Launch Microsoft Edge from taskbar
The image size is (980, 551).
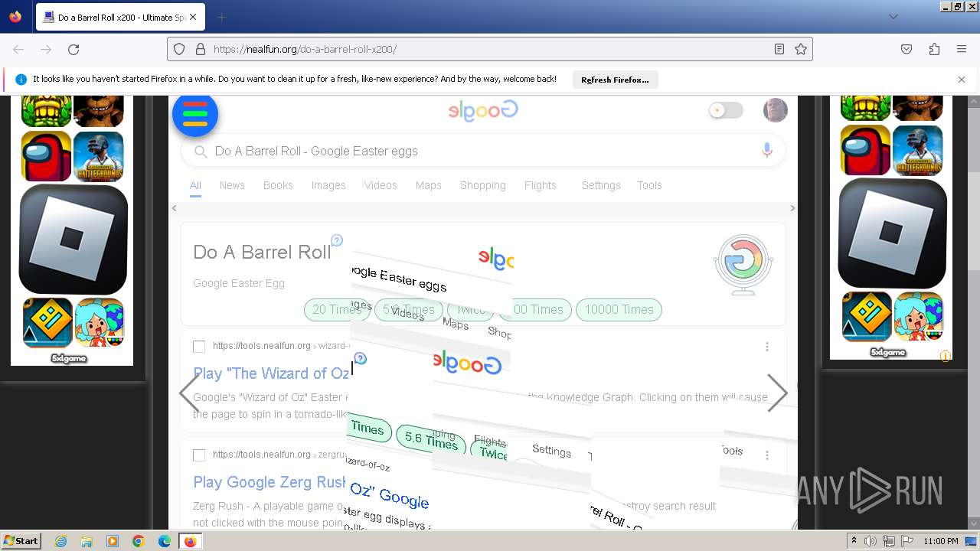(x=165, y=541)
